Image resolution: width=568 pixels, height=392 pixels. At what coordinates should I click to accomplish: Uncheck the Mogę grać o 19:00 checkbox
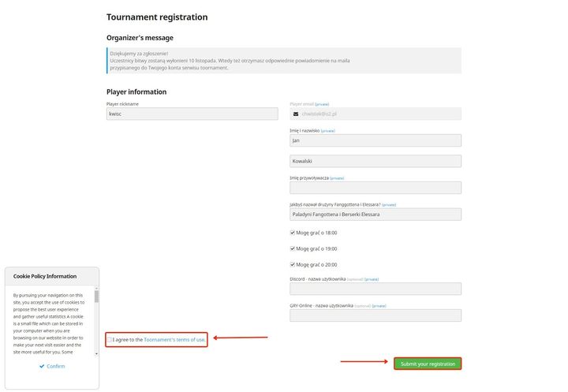293,248
